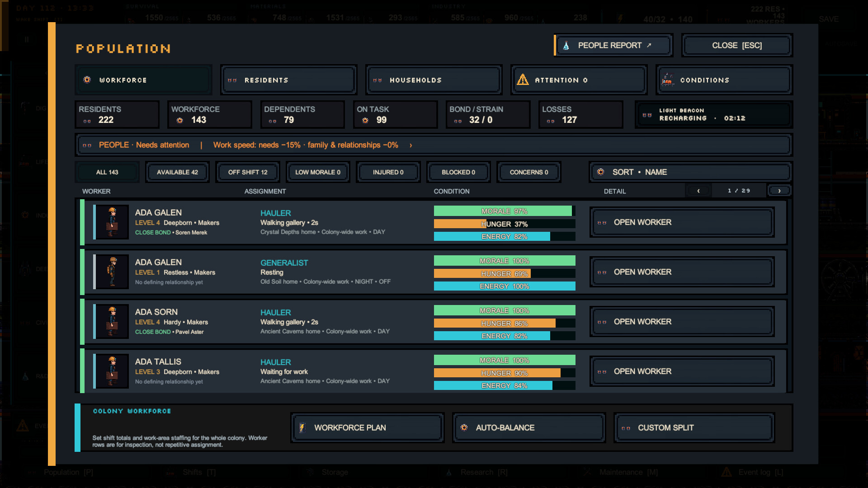Click Ada Tallis's worker portrait

tap(112, 371)
